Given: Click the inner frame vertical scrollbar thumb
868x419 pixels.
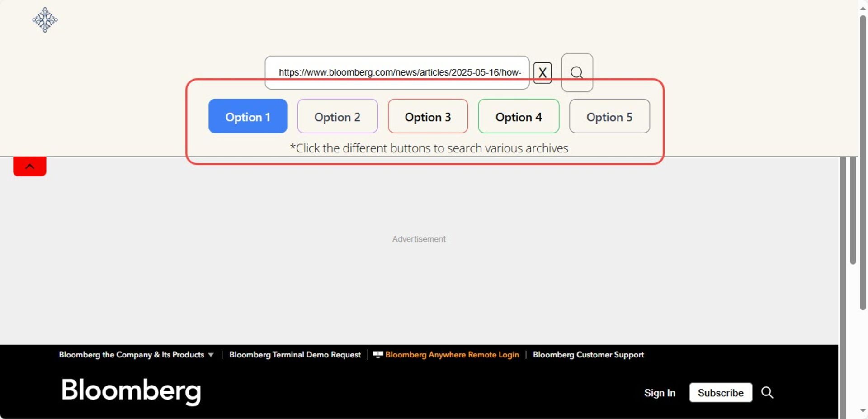Looking at the screenshot, I should 853,210.
